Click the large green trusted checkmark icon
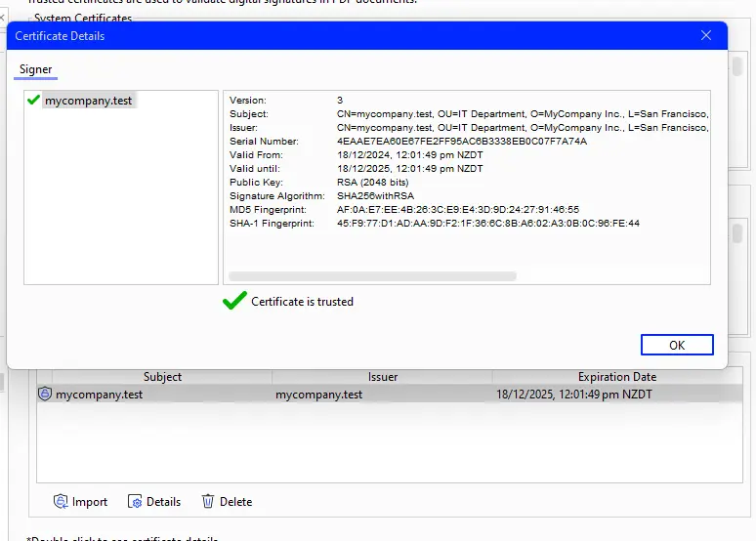This screenshot has width=756, height=541. pos(234,301)
